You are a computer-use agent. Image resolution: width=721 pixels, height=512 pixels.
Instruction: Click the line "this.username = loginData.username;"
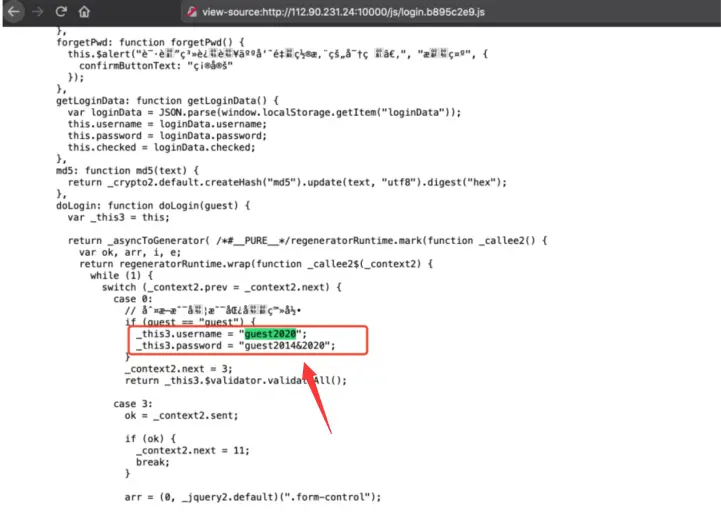[x=167, y=124]
